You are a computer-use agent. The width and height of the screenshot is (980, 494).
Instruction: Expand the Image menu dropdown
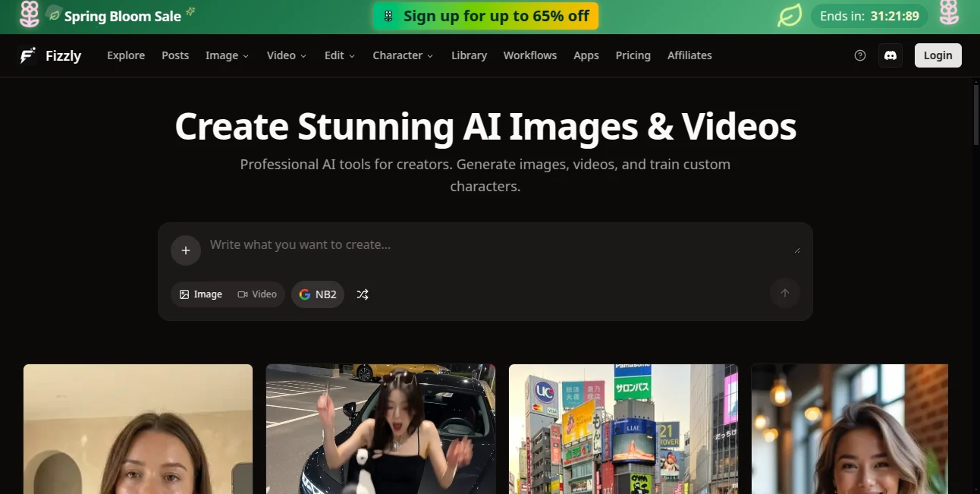click(x=227, y=55)
